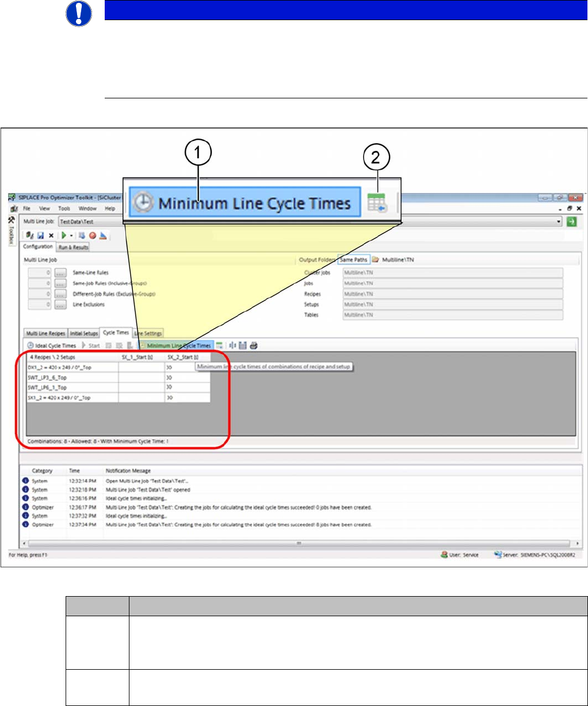Click the delete X toolbar icon

click(x=51, y=235)
